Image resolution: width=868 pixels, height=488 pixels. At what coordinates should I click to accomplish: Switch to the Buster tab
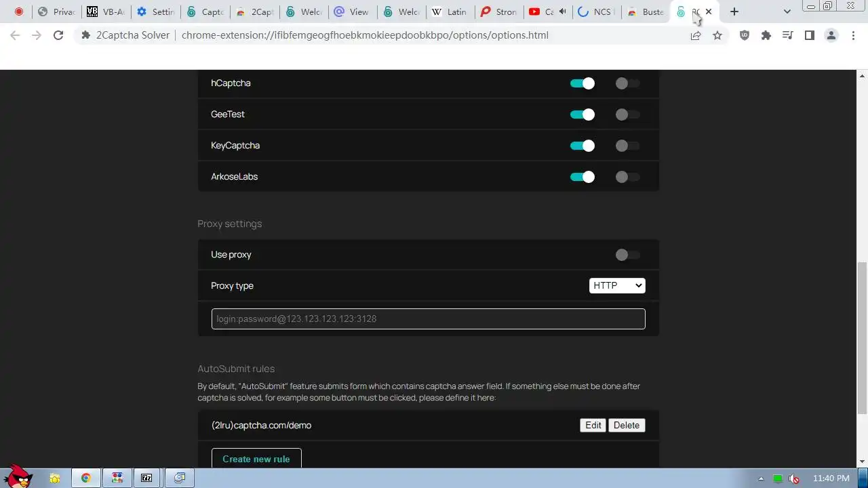(x=646, y=12)
